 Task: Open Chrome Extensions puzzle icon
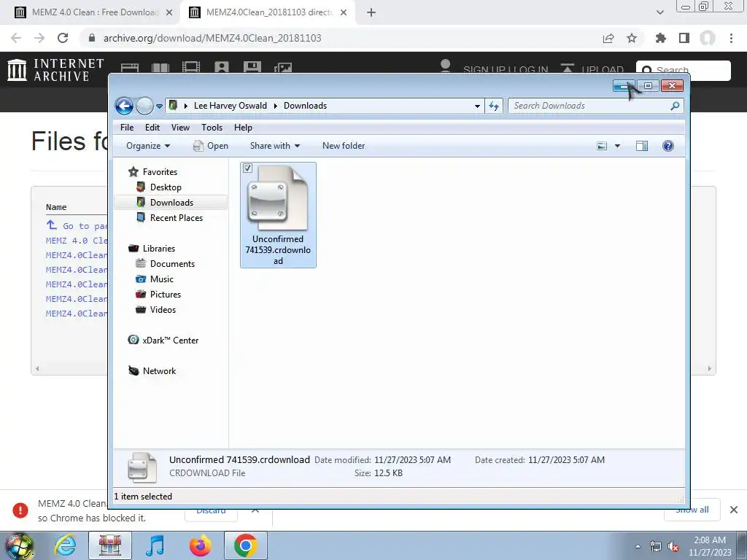tap(661, 38)
